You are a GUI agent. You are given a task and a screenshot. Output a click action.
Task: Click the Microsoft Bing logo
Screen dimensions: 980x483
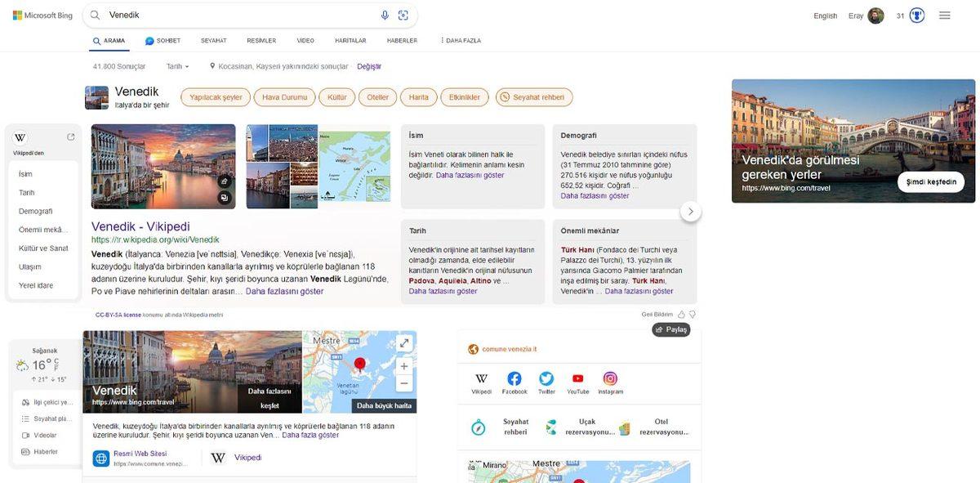point(42,13)
